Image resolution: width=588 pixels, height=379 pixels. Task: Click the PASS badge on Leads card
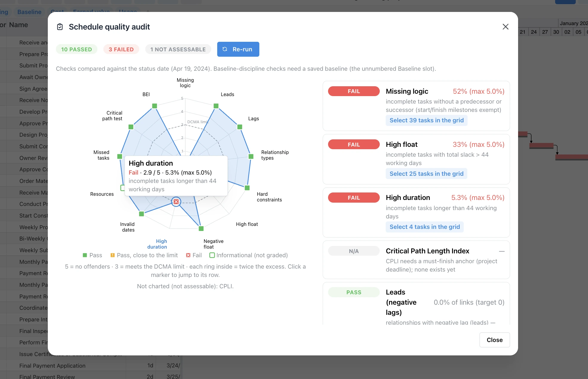(x=354, y=292)
